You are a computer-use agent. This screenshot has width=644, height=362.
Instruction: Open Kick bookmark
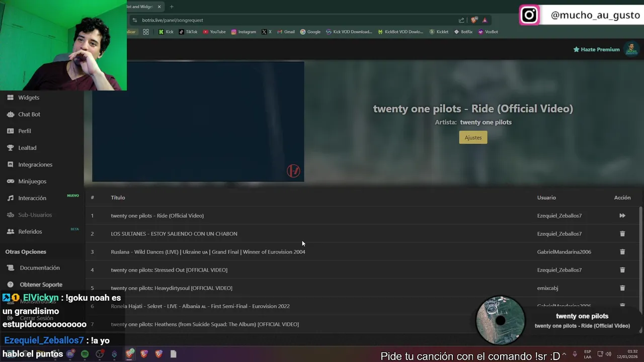point(166,32)
